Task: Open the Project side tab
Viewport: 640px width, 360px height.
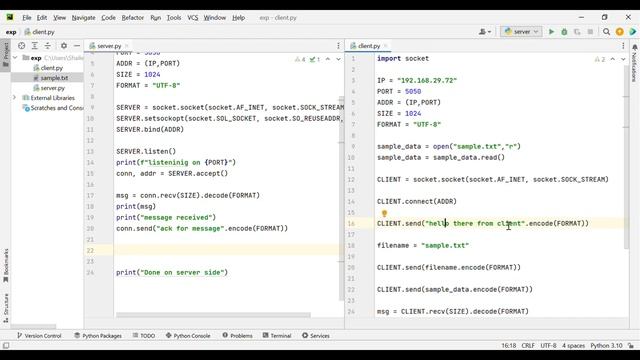Action: [6, 55]
